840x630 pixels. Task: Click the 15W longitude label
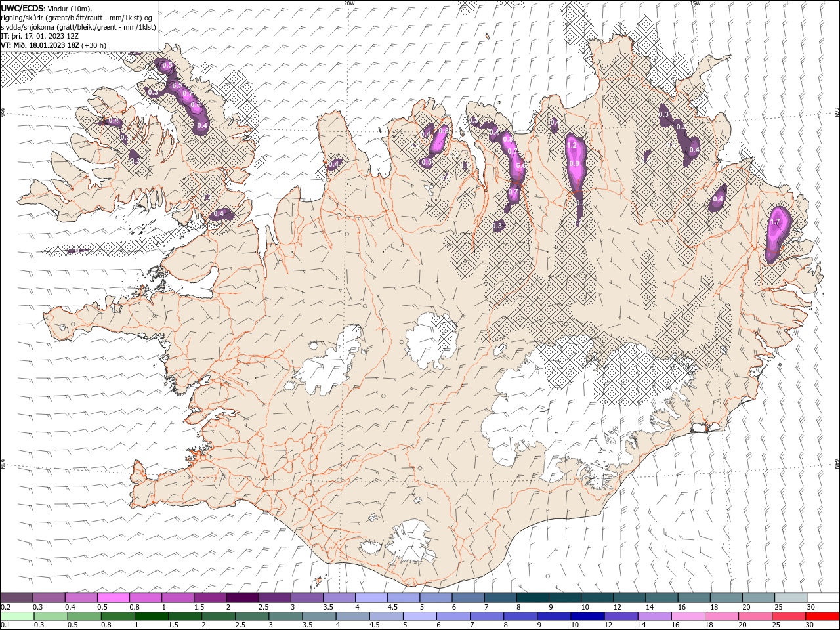[695, 3]
